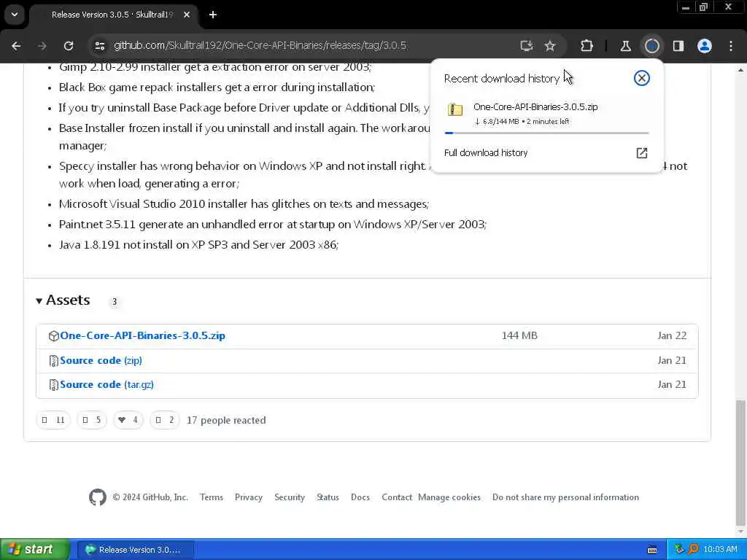Open Docs footer link
Viewport: 747px width, 560px height.
pos(360,497)
